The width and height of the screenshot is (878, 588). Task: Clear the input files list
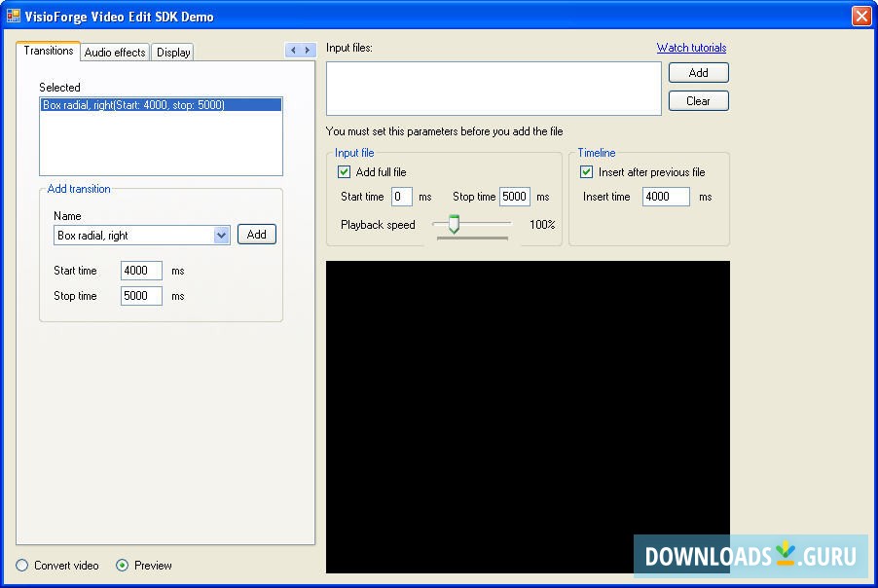pyautogui.click(x=697, y=100)
